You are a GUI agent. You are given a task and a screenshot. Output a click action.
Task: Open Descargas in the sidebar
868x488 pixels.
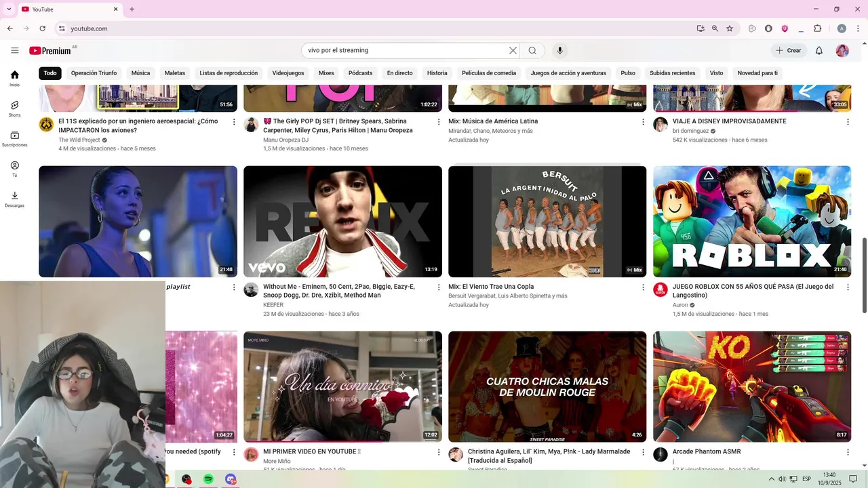pos(15,199)
